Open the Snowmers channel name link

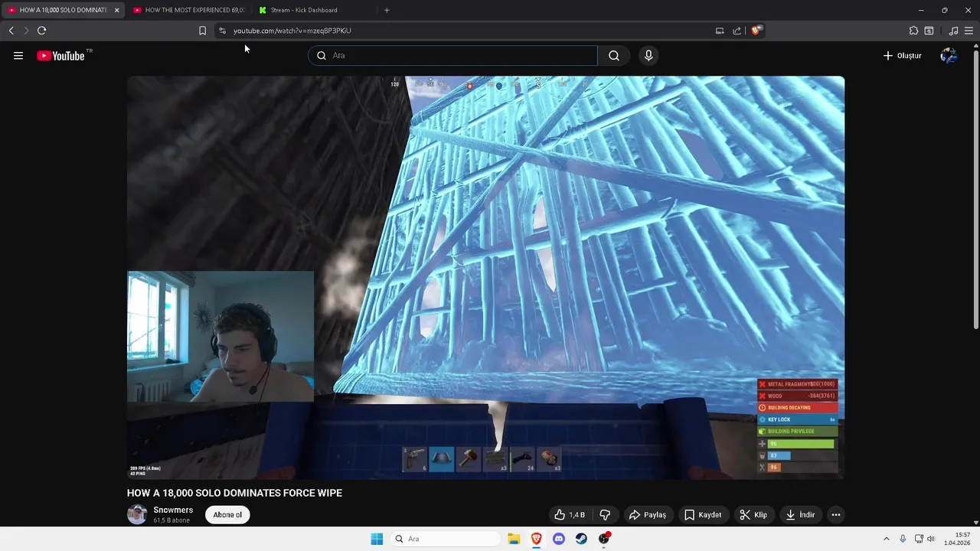(173, 510)
